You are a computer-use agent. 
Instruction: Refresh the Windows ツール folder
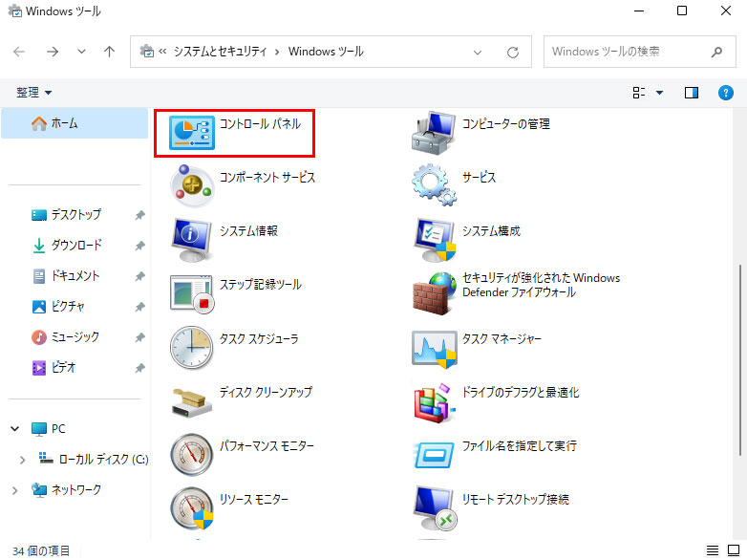coord(513,52)
